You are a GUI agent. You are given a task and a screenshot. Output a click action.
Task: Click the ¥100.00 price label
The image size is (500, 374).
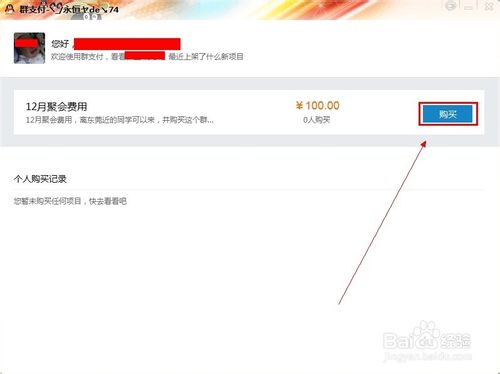point(317,106)
